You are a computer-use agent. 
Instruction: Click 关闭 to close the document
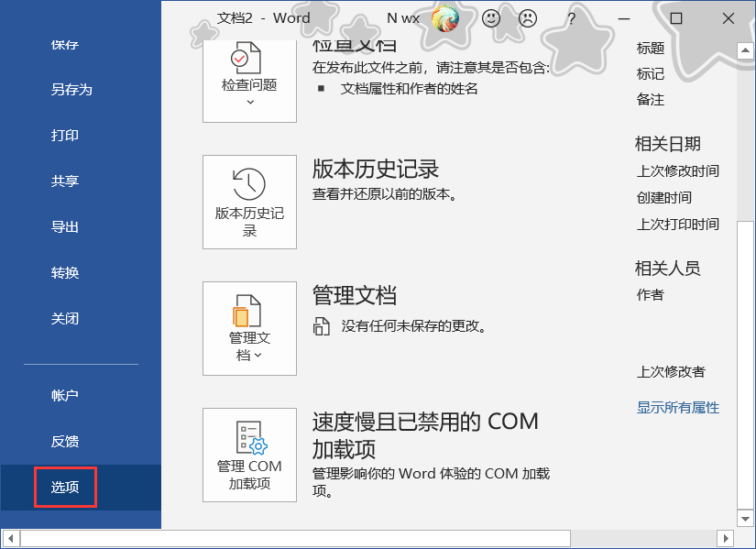pyautogui.click(x=64, y=318)
